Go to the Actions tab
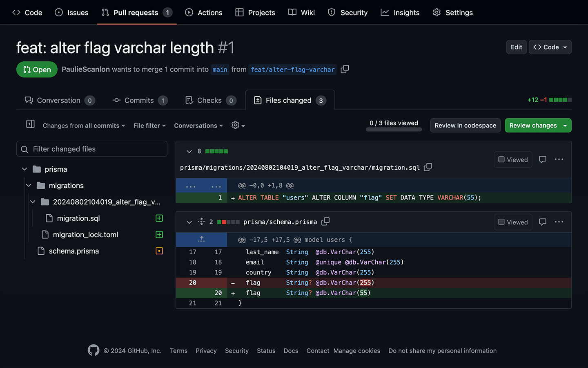The width and height of the screenshot is (588, 368). (204, 12)
